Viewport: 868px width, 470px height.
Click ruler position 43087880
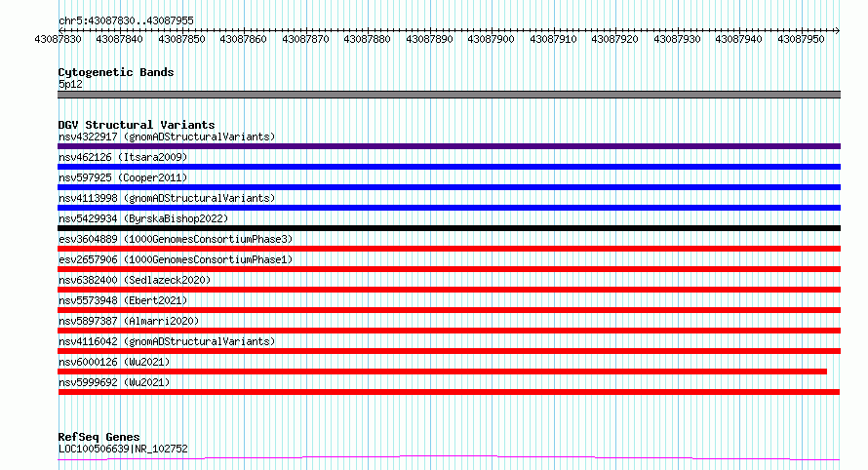pos(367,39)
